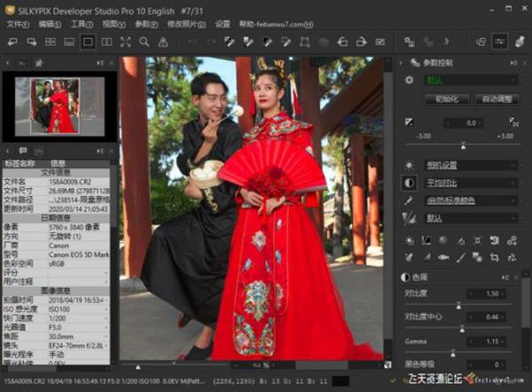The height and width of the screenshot is (392, 532).
Task: Click the sharpness/noise icon beside 默认
Action: pos(409,217)
